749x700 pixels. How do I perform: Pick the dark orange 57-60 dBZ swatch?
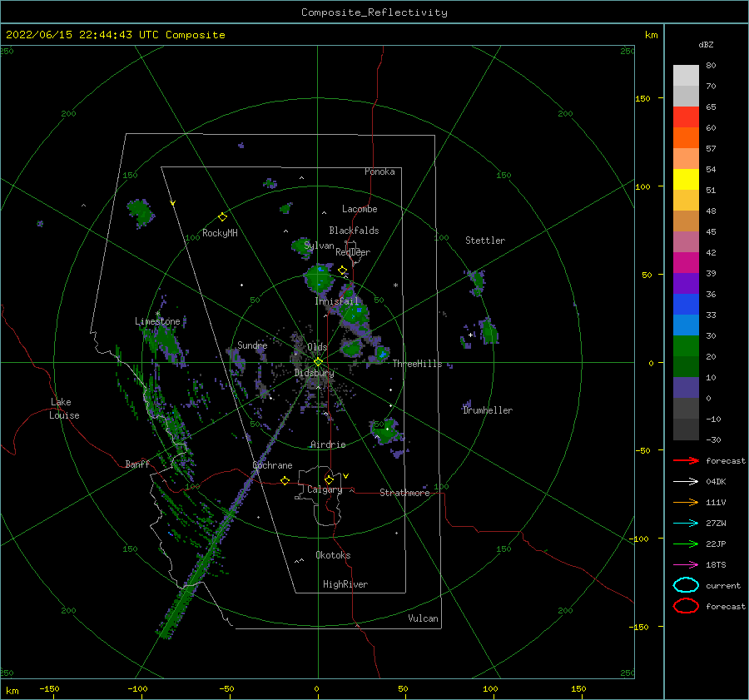[x=686, y=138]
